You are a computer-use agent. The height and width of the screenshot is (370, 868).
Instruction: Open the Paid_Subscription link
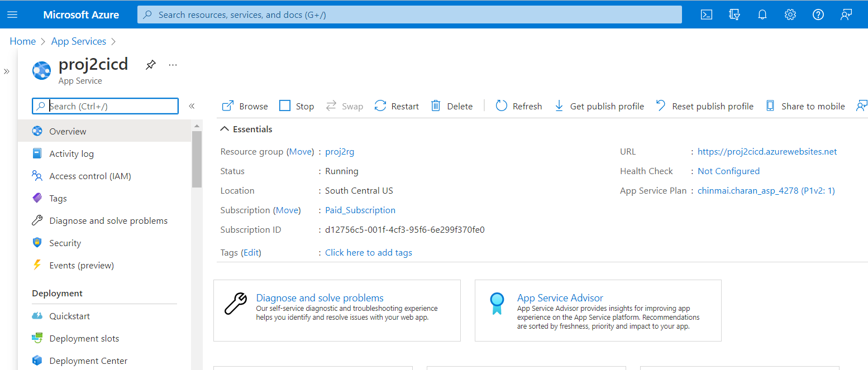point(360,210)
